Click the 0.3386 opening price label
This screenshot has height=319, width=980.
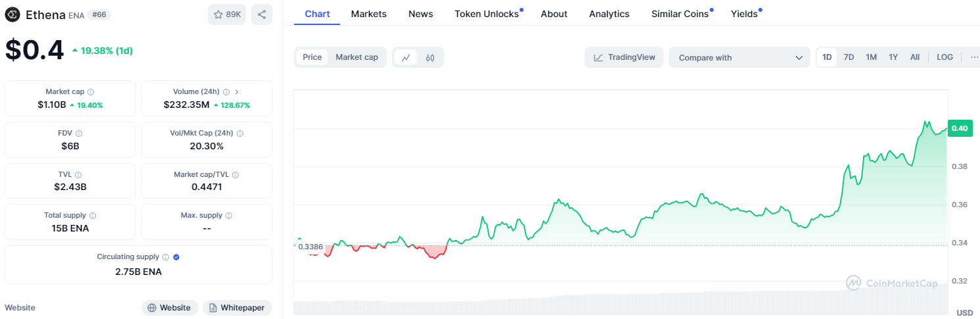(x=309, y=247)
